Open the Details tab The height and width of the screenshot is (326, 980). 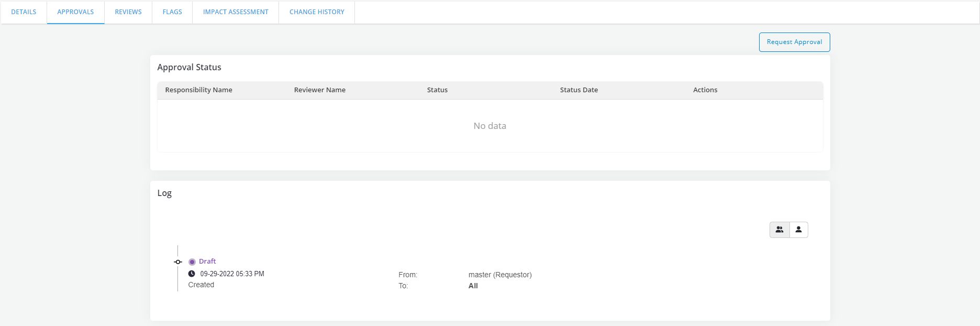tap(24, 12)
